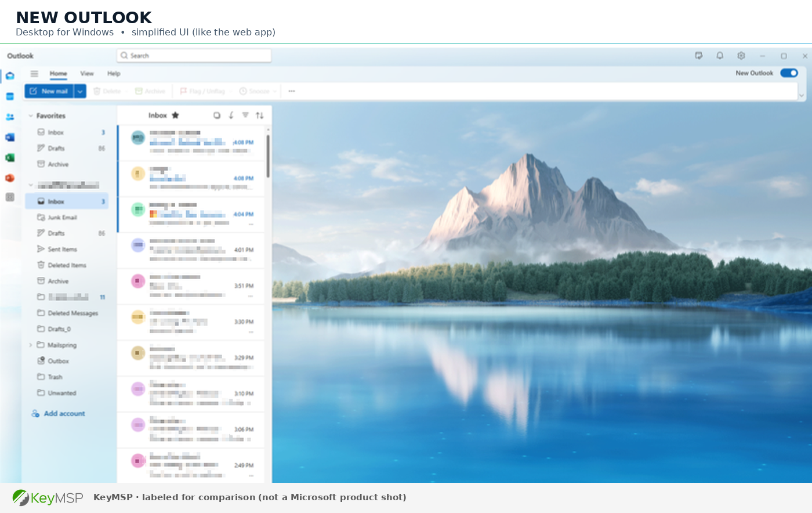The width and height of the screenshot is (812, 513).
Task: Open the filter icon in message list
Action: pyautogui.click(x=245, y=115)
